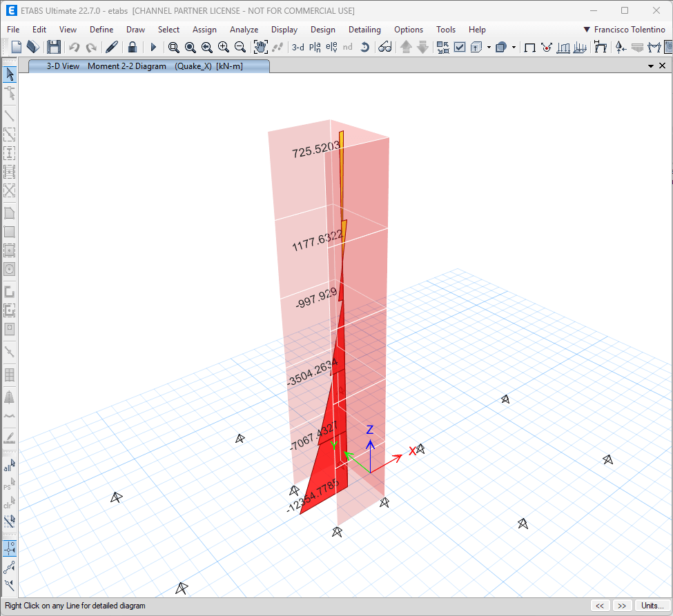Select the draw grids tool
The width and height of the screenshot is (673, 616).
10,375
